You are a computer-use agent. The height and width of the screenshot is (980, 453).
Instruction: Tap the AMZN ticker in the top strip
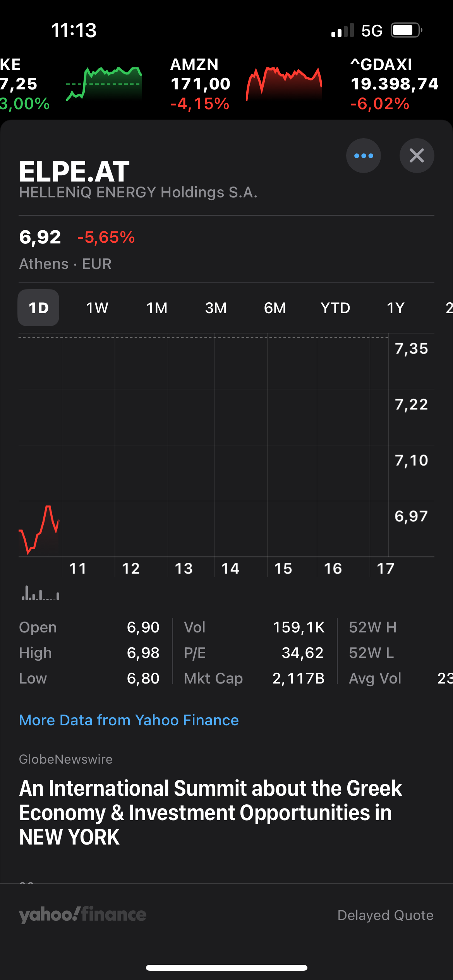click(x=200, y=84)
